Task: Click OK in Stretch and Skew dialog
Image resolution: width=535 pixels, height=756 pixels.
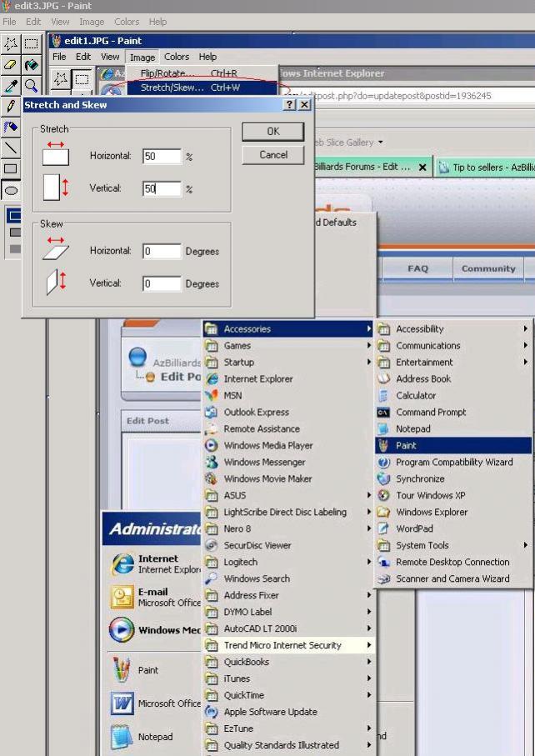Action: pyautogui.click(x=272, y=131)
